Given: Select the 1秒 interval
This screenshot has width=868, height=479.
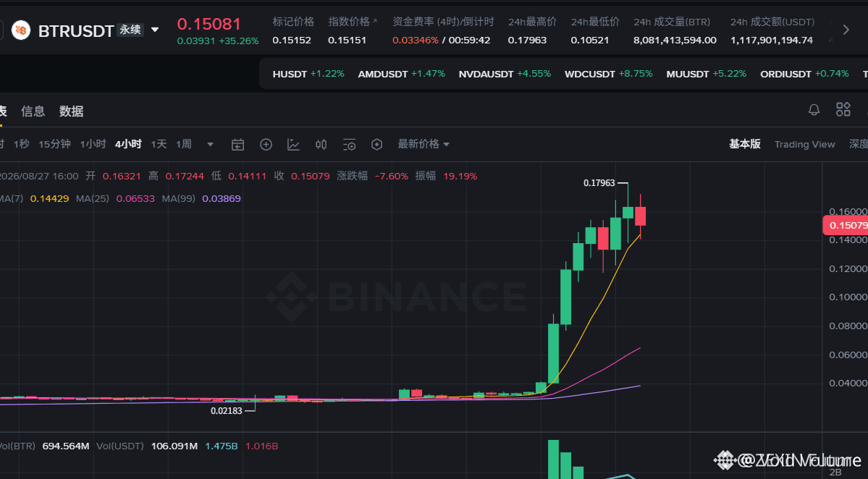Looking at the screenshot, I should click(x=22, y=145).
